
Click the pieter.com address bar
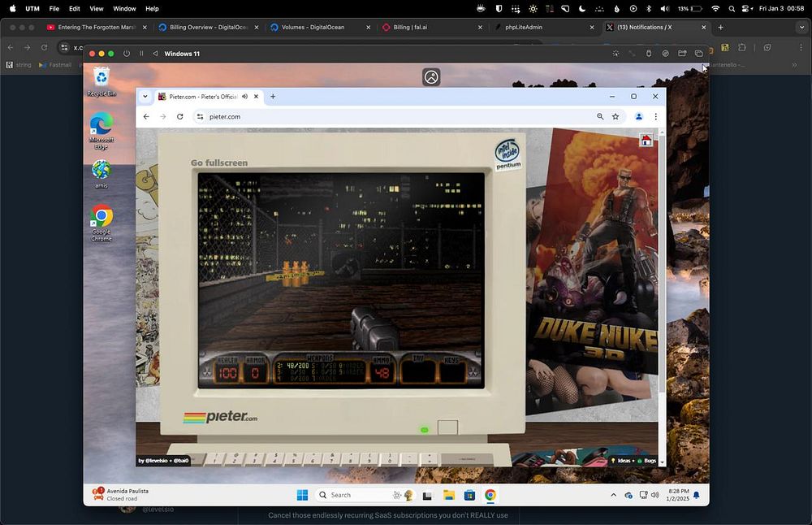click(x=394, y=116)
